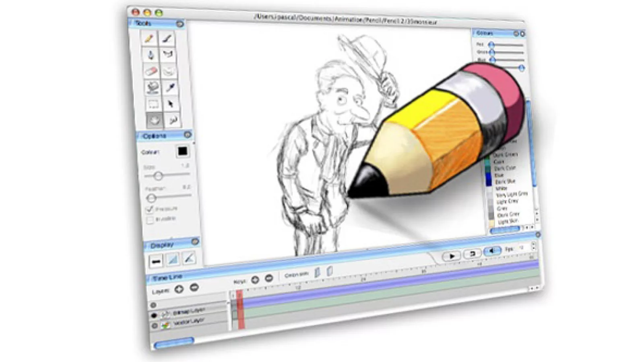This screenshot has width=644, height=362.
Task: Click the add layer plus icon
Action: click(179, 289)
